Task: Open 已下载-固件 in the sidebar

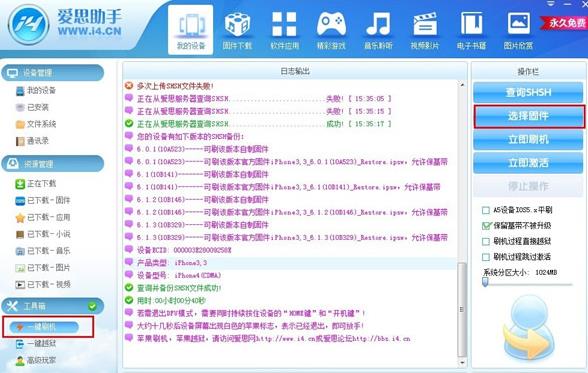Action: (43, 200)
